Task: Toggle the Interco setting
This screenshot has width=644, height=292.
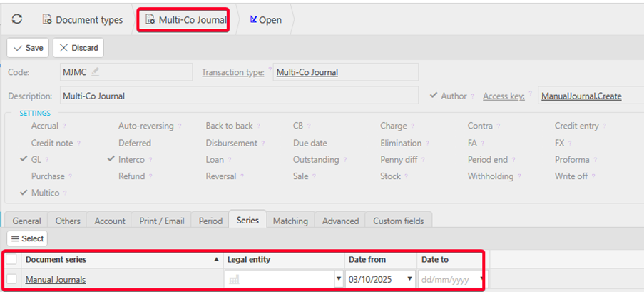Action: tap(111, 160)
